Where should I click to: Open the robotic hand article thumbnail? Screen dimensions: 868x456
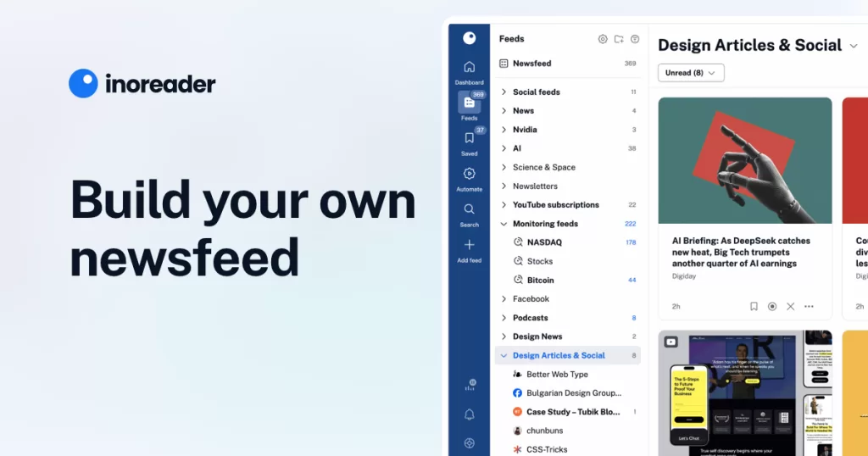tap(744, 160)
